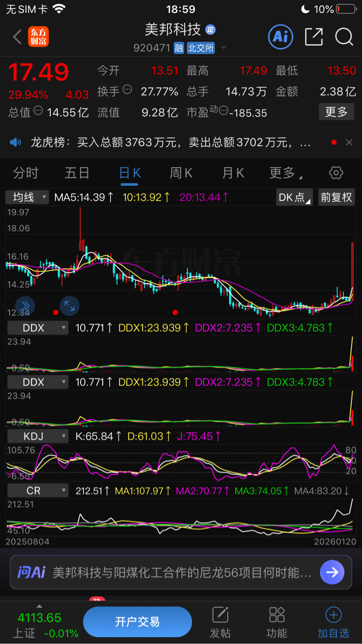This screenshot has height=644, width=362.
Task: Tap the K:65.84 KDJ value
Action: 99,436
